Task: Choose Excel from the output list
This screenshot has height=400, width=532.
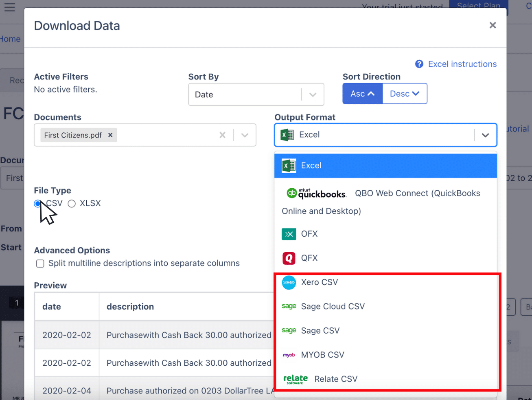Action: (x=385, y=166)
